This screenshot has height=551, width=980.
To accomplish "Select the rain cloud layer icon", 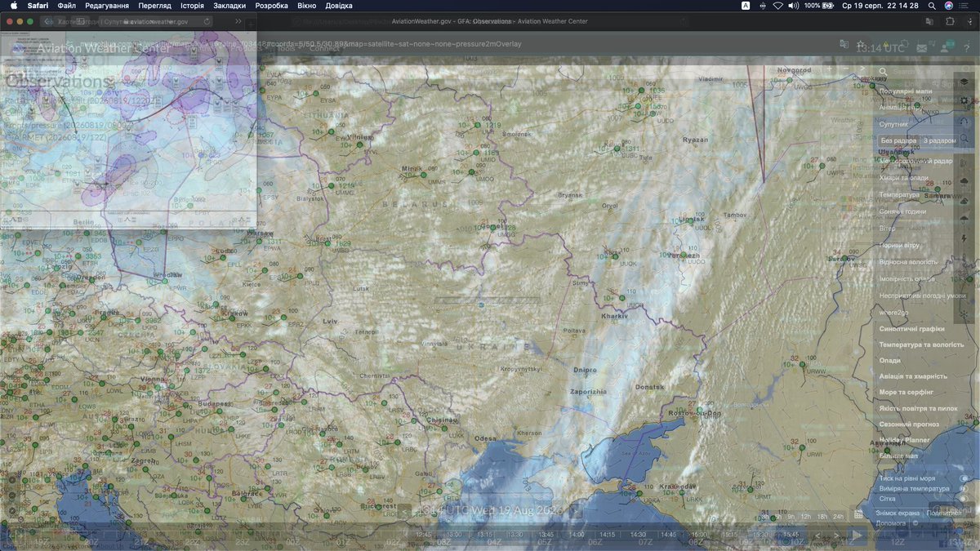I will 964,182.
